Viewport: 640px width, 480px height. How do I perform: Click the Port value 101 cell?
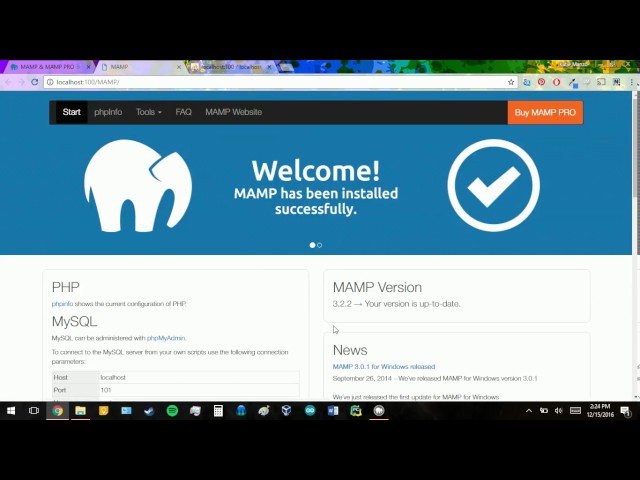click(199, 390)
